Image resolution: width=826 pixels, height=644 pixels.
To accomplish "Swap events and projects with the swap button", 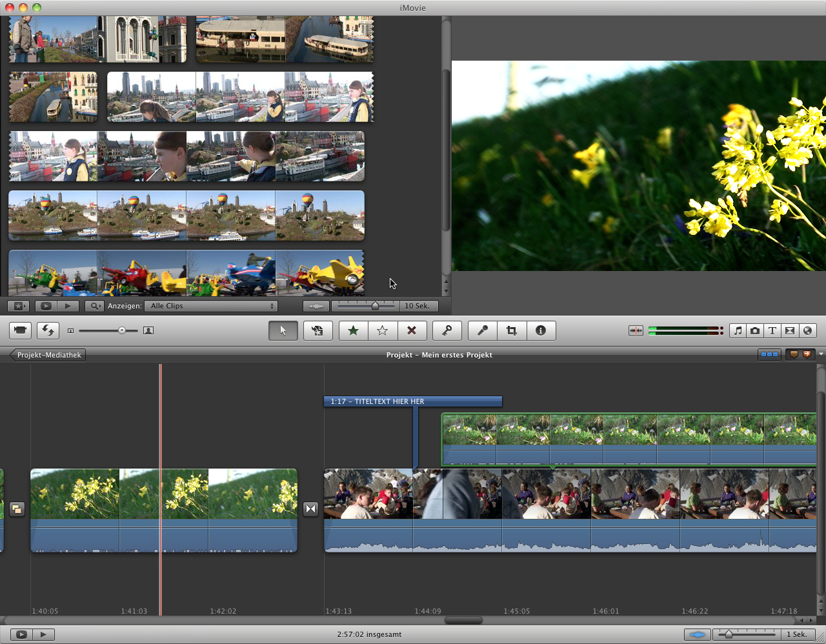I will pos(48,330).
